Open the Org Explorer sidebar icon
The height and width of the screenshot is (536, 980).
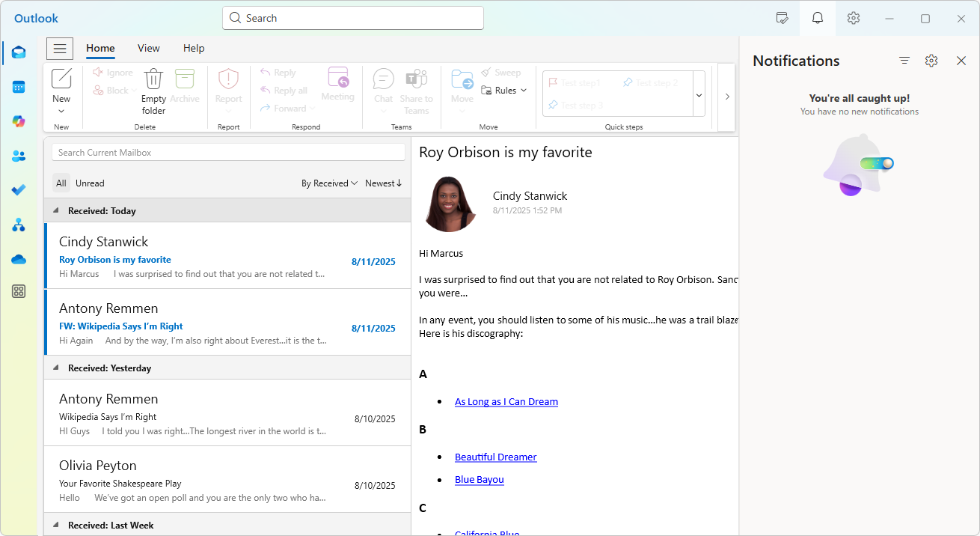(x=19, y=225)
